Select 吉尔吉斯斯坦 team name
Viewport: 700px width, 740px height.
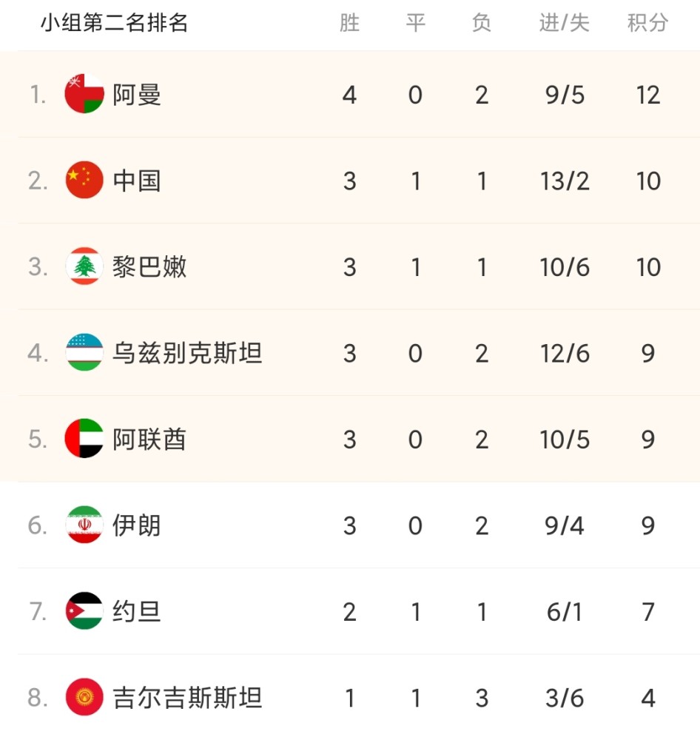[187, 698]
